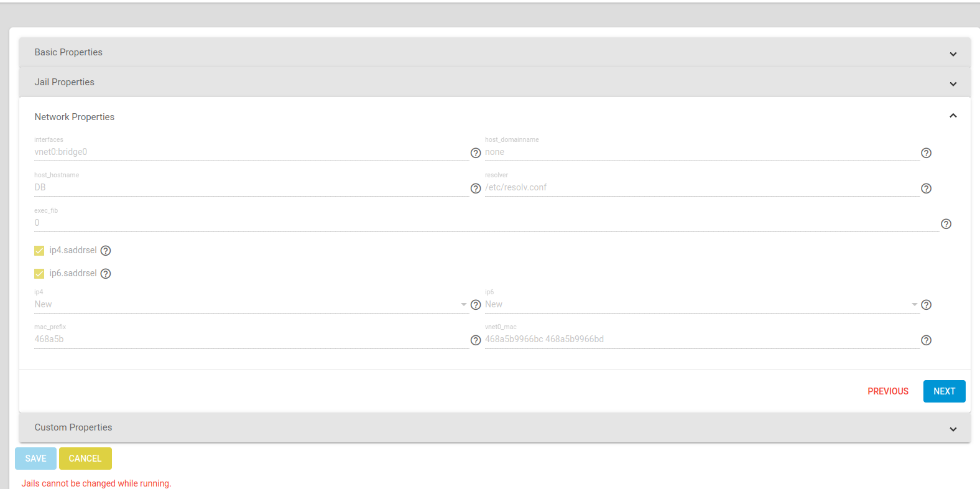Show help tooltip for host_domainname
The width and height of the screenshot is (980, 489).
tap(926, 153)
